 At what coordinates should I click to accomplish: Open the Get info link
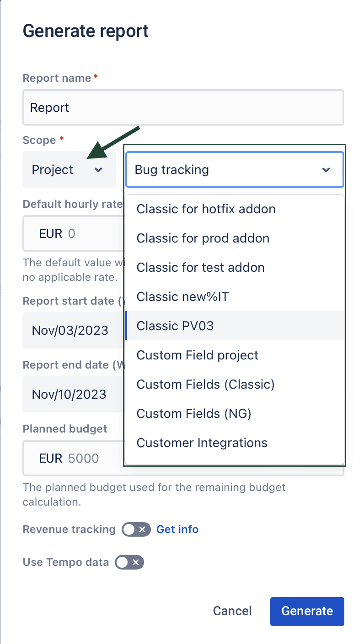click(177, 529)
